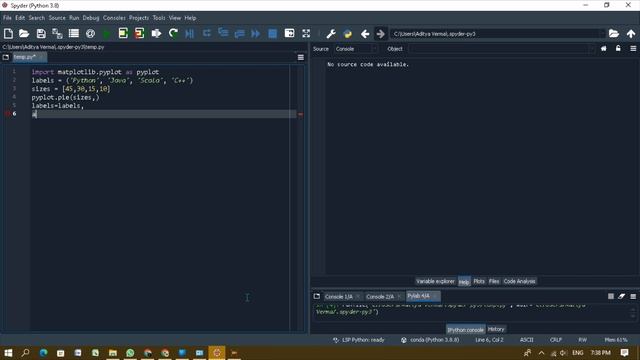Click the debugger step into icon

223,33
